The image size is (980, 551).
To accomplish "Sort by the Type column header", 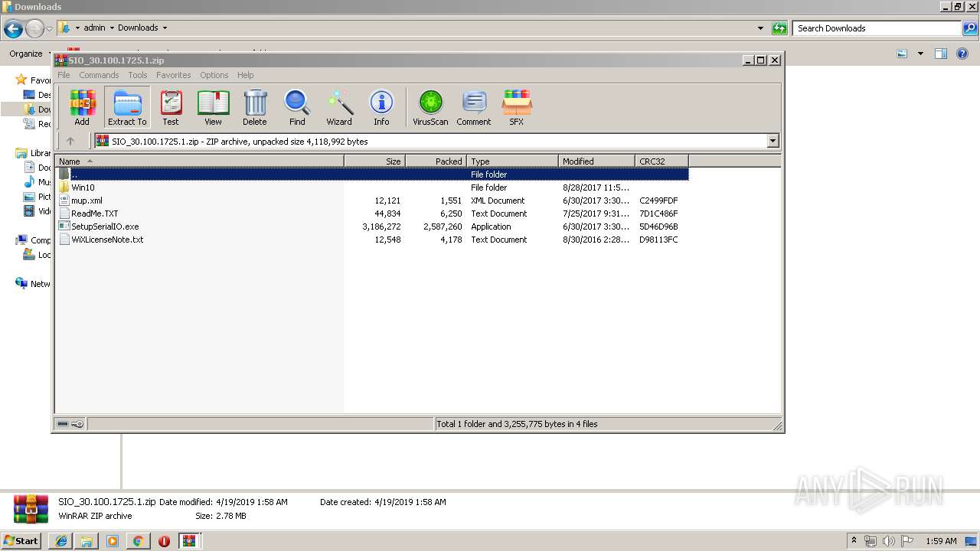I will [512, 161].
